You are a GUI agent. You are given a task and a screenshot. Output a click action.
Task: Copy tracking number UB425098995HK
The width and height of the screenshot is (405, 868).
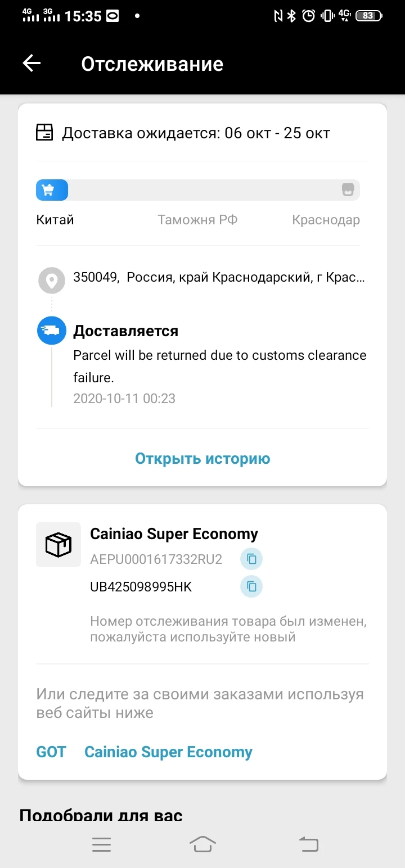click(251, 586)
